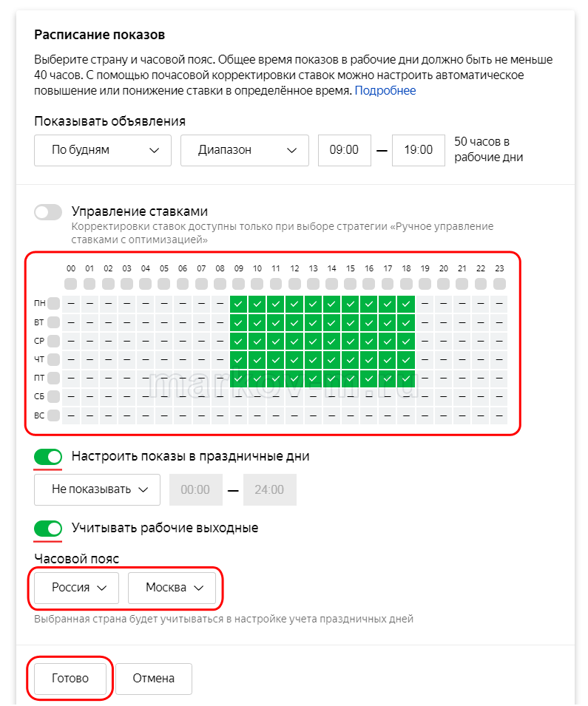The height and width of the screenshot is (706, 588).
Task: Toggle the hour 09 column checkbox
Action: 238,284
